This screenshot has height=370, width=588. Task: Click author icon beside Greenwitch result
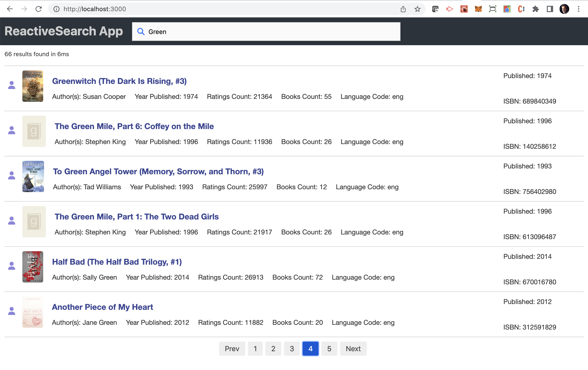(x=11, y=85)
